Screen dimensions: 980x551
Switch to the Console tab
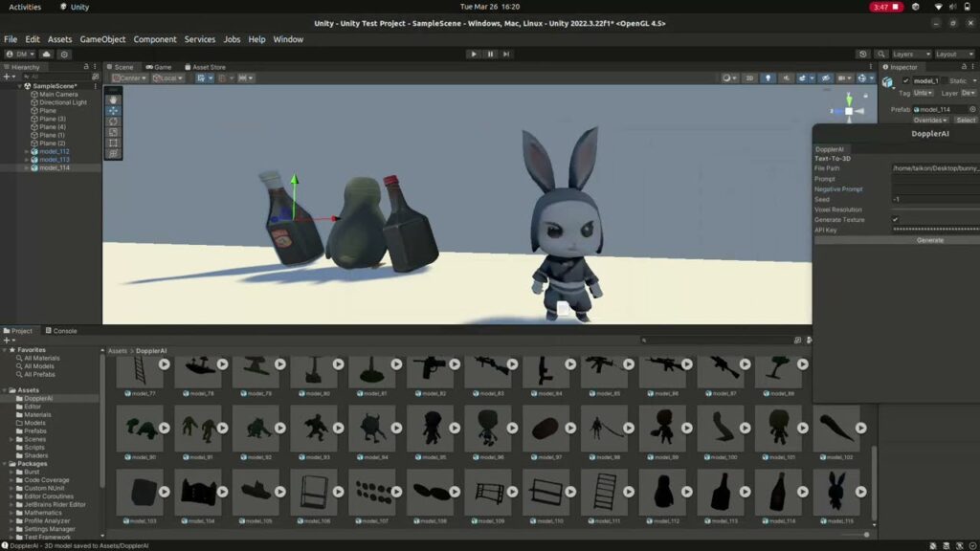coord(64,331)
